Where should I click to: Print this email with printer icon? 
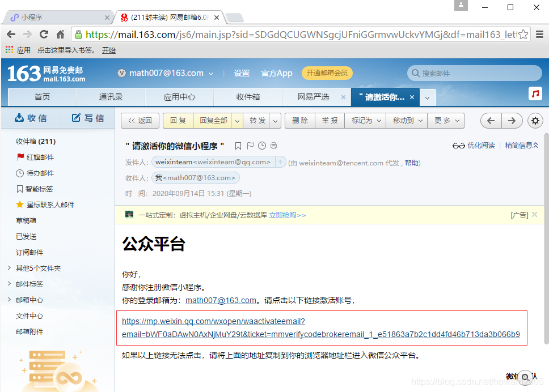[x=274, y=146]
